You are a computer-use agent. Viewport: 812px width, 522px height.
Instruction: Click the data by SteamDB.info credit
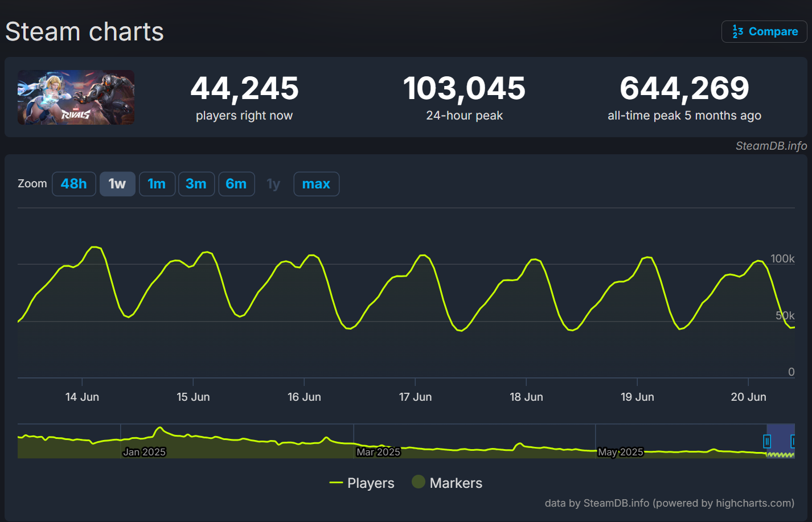coord(670,503)
